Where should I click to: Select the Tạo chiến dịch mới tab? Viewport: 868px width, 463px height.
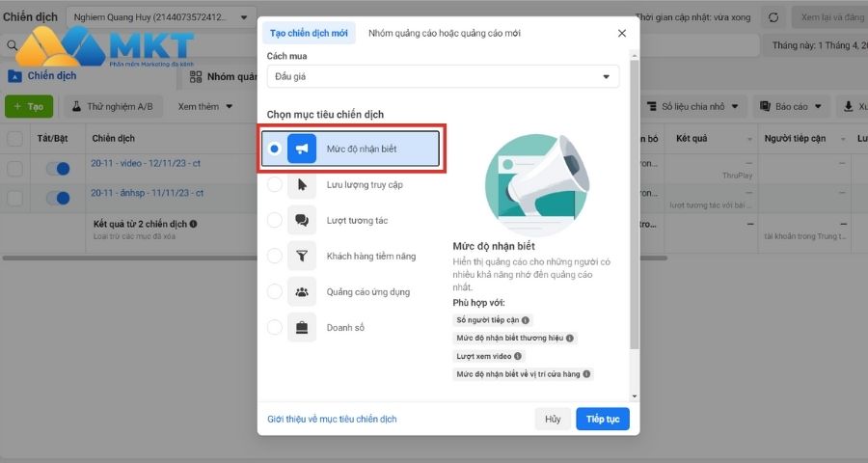click(x=309, y=33)
